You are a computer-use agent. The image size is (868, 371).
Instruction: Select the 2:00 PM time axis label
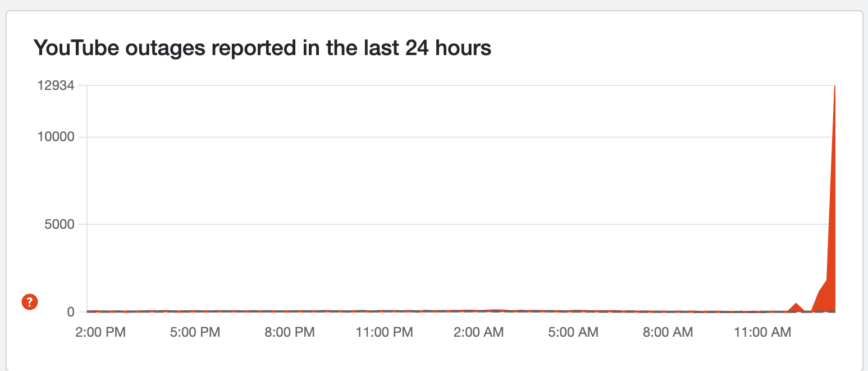100,332
